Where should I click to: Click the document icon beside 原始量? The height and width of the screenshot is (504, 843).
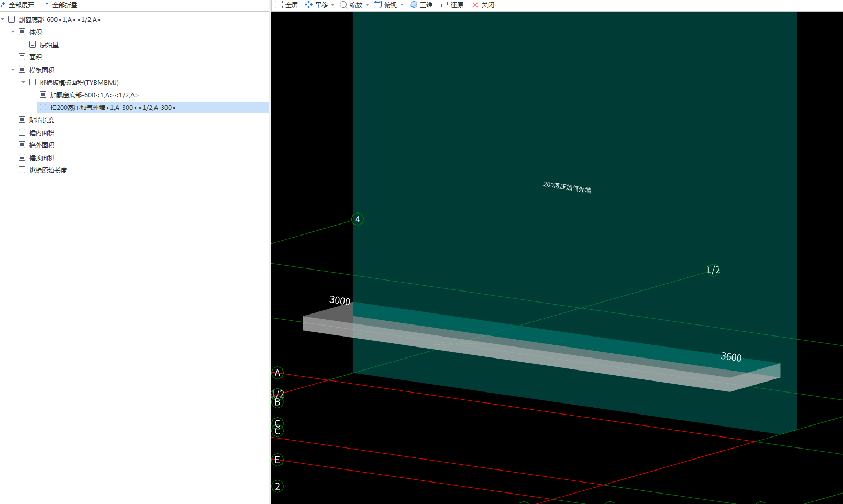click(x=32, y=44)
